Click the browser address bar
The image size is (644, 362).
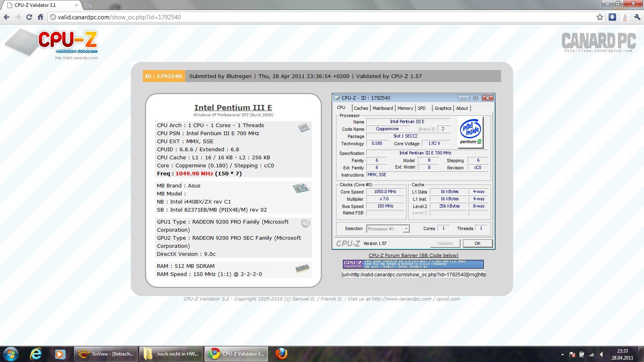(x=322, y=17)
